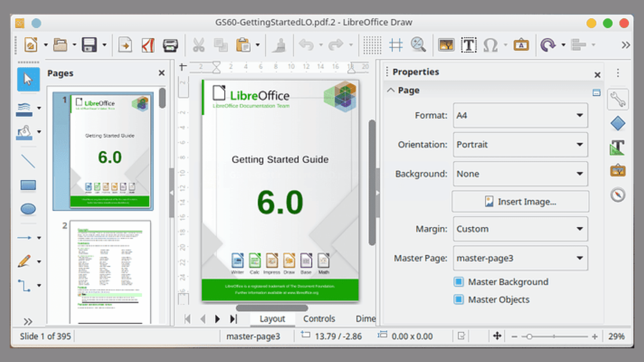Click the Align objects icon
The width and height of the screenshot is (644, 362).
(x=578, y=45)
